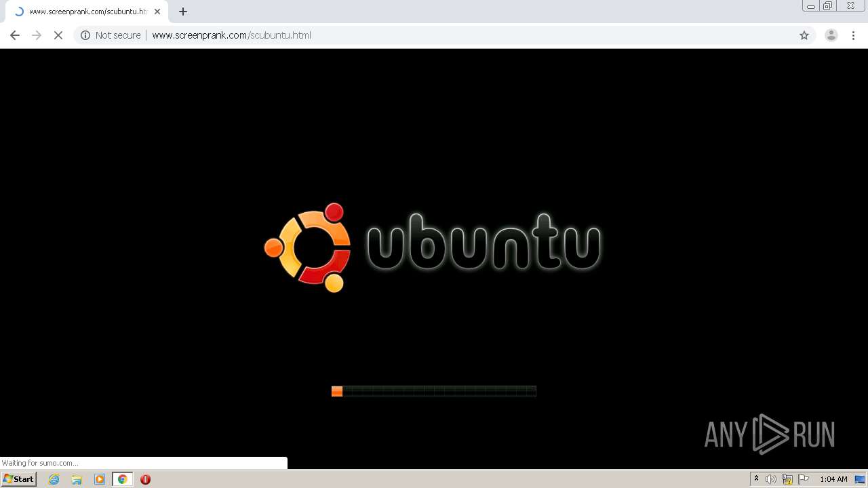Bookmark this page with the star
This screenshot has width=868, height=488.
(804, 35)
